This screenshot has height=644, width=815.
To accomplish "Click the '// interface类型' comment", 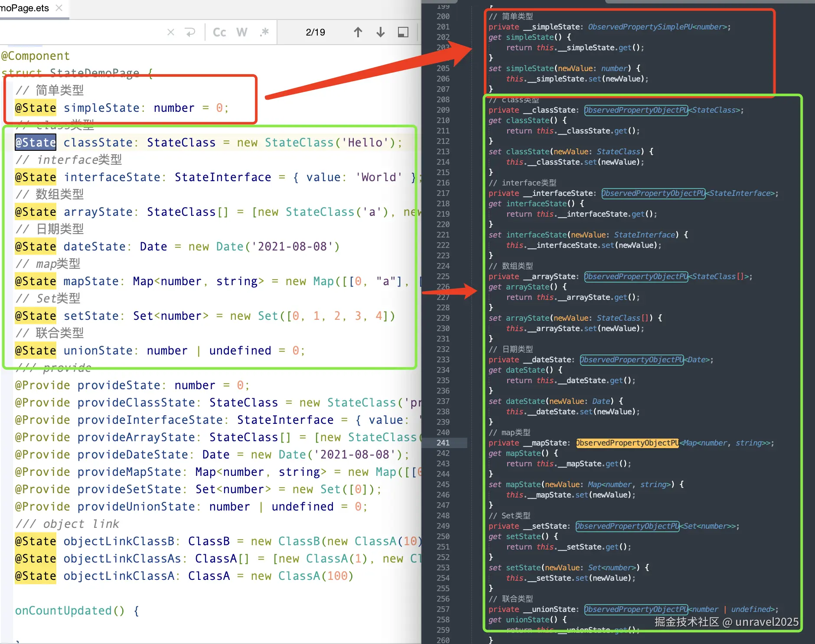I will tap(68, 160).
